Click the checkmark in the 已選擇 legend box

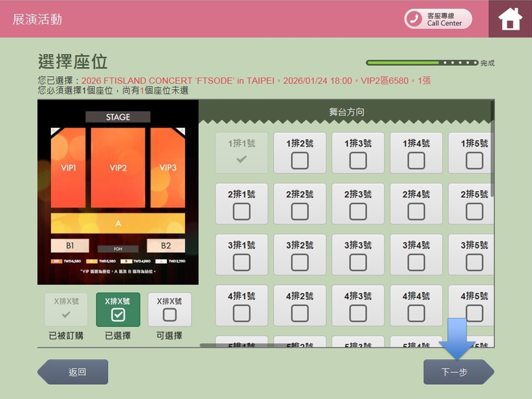coord(118,314)
